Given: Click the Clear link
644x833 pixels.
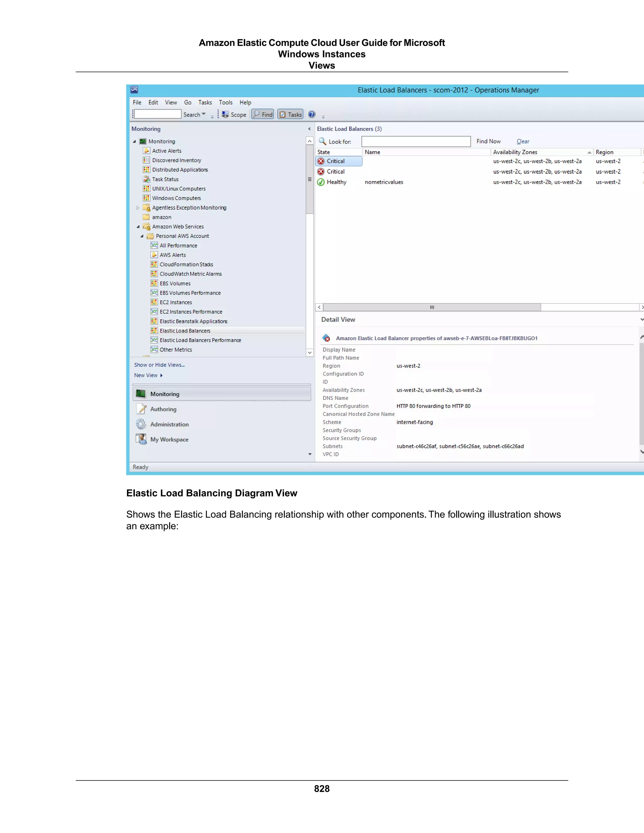Looking at the screenshot, I should (523, 141).
